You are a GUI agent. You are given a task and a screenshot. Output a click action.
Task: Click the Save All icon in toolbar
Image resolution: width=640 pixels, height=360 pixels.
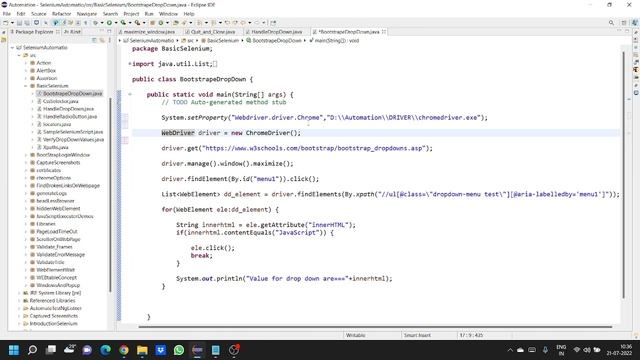tap(27, 23)
